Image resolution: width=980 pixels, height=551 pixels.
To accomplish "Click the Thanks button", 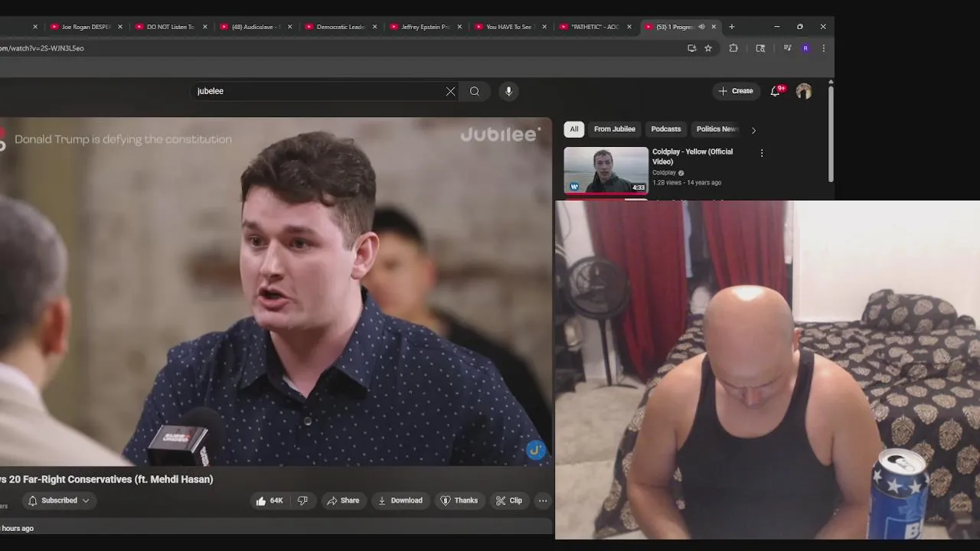I will point(459,500).
